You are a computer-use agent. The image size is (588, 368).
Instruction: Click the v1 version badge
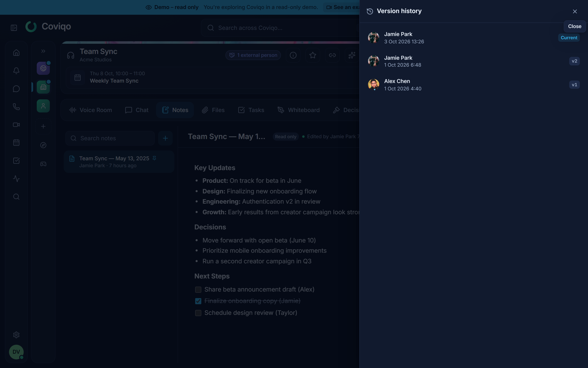click(574, 85)
